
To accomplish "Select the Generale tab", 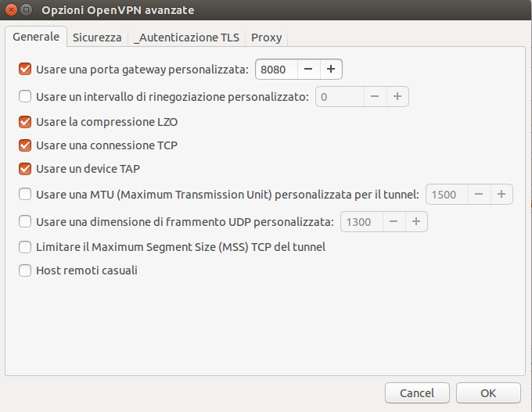I will pyautogui.click(x=36, y=37).
